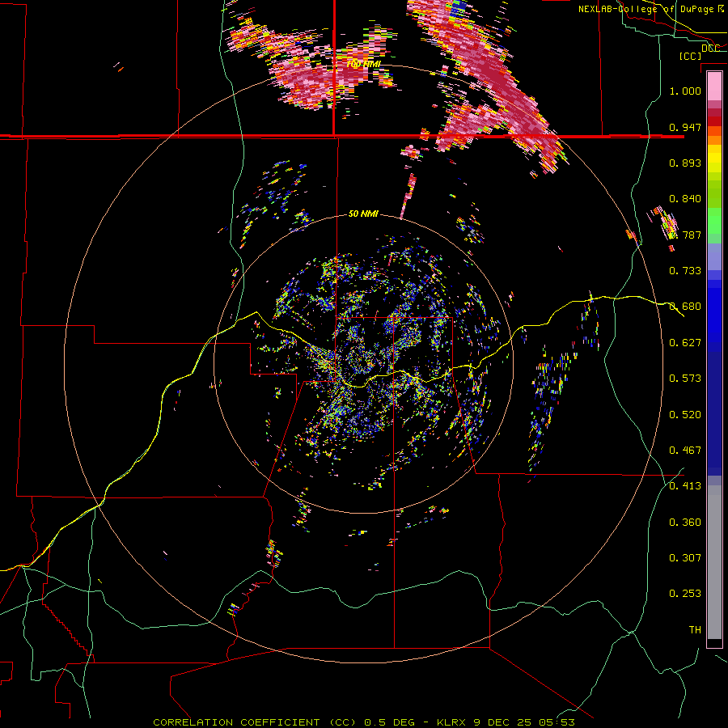The image size is (728, 728).
Task: Click the 0.520 scale value
Action: [685, 415]
